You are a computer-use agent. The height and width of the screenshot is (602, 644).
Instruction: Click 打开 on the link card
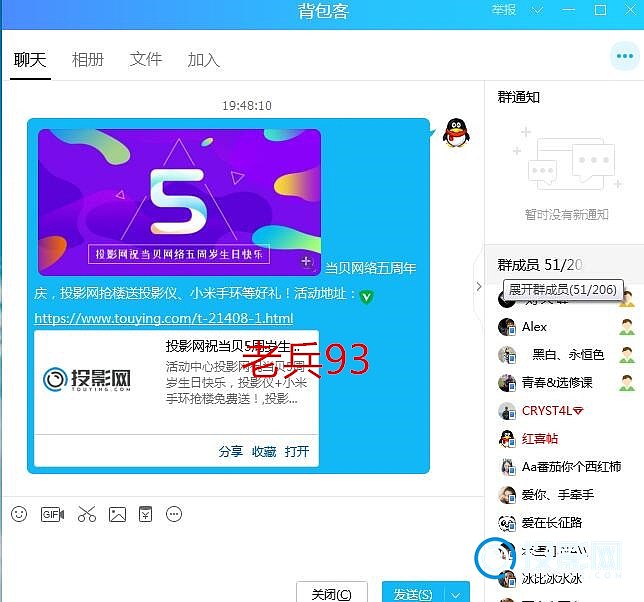tap(297, 451)
